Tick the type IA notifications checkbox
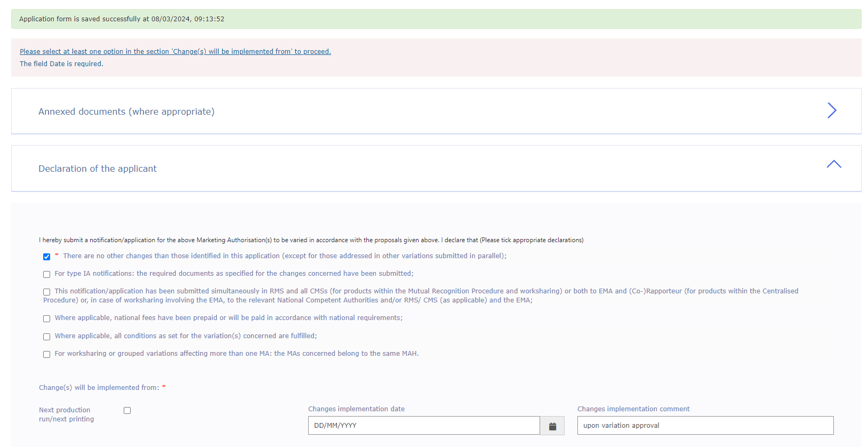The height and width of the screenshot is (447, 868). (x=47, y=274)
